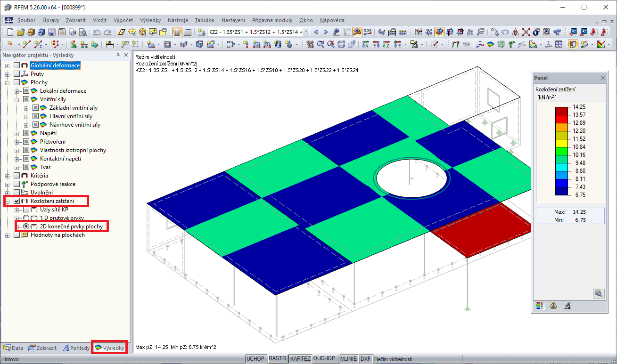The width and height of the screenshot is (617, 364).
Task: Open the Výpočet menu
Action: coord(123,20)
